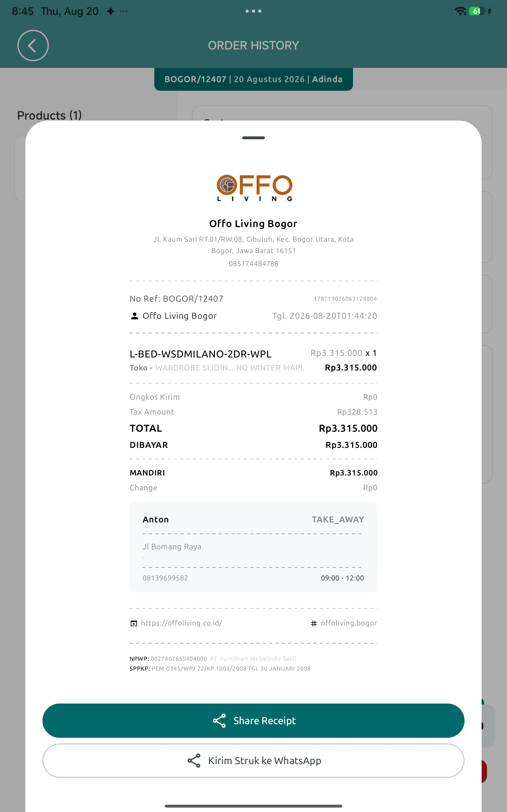Tap the person icon beside Offo Living Bogor
Screen dimensions: 507x812
134,316
